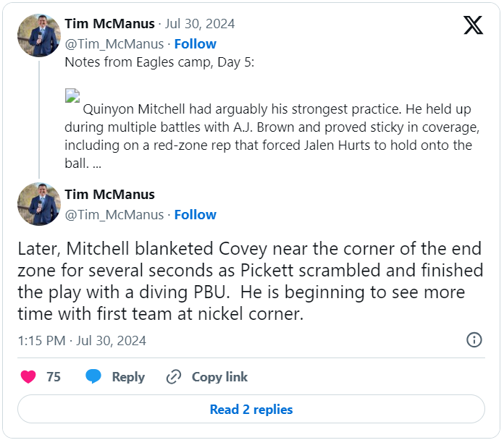The image size is (504, 440).
Task: Click the second @Tim_McManus handle
Action: coord(114,214)
